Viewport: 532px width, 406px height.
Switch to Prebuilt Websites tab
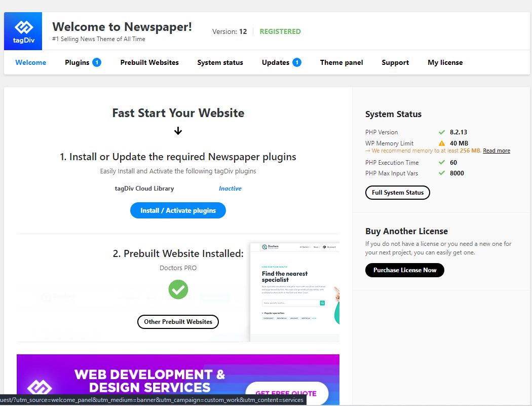(149, 62)
